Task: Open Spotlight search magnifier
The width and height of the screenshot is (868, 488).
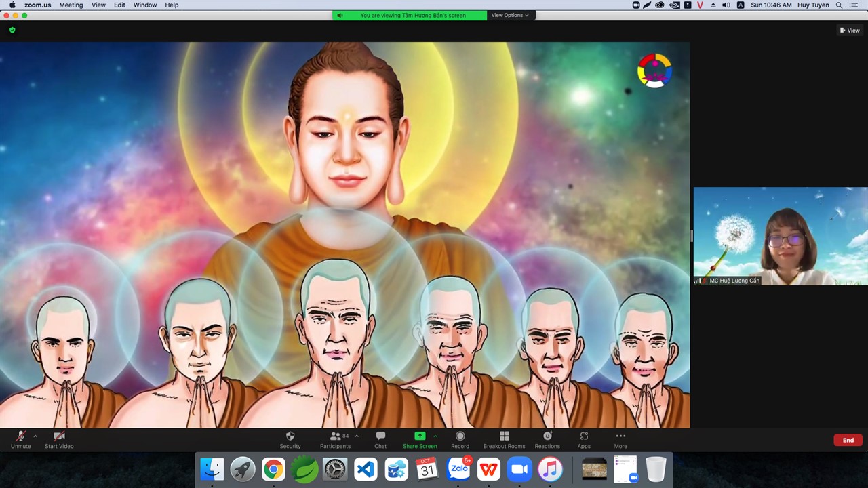Action: point(839,5)
